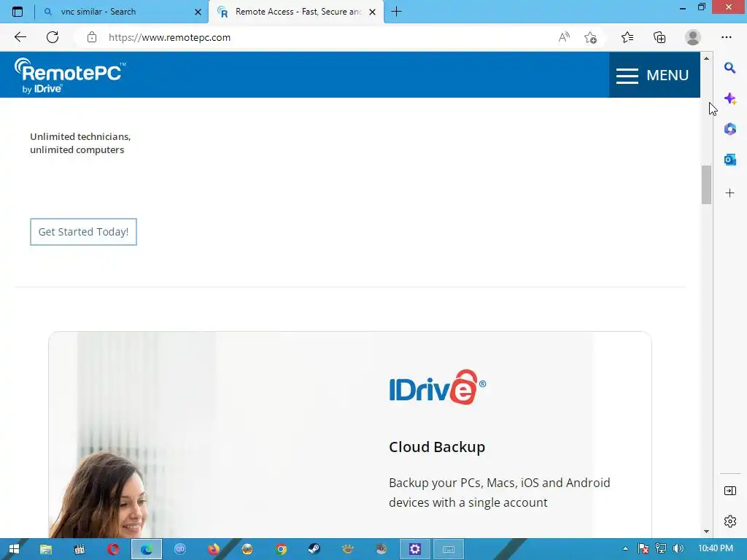Click the scrollbar down arrow

click(x=706, y=532)
